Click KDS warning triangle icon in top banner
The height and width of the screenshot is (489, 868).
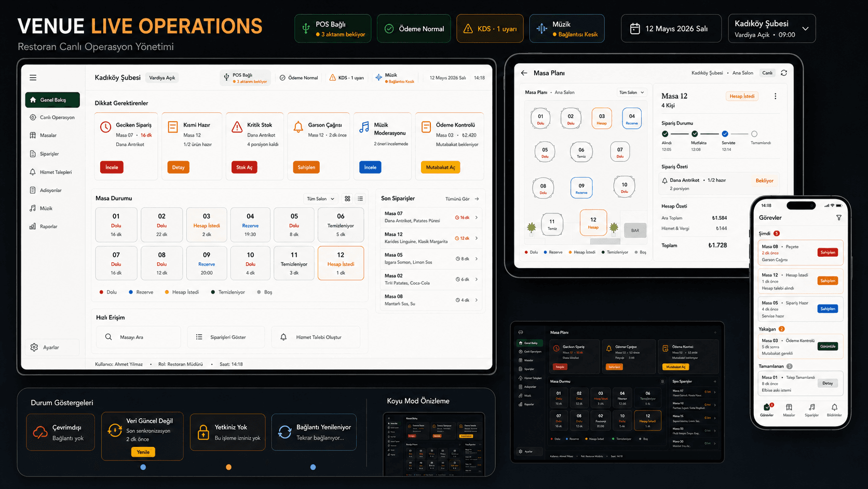tap(468, 29)
